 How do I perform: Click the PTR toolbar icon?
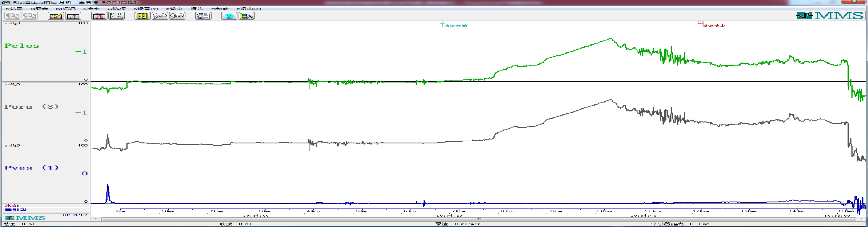point(116,16)
